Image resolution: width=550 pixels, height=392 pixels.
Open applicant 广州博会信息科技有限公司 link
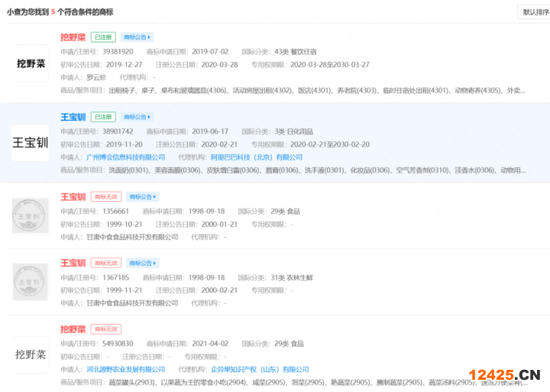(125, 157)
